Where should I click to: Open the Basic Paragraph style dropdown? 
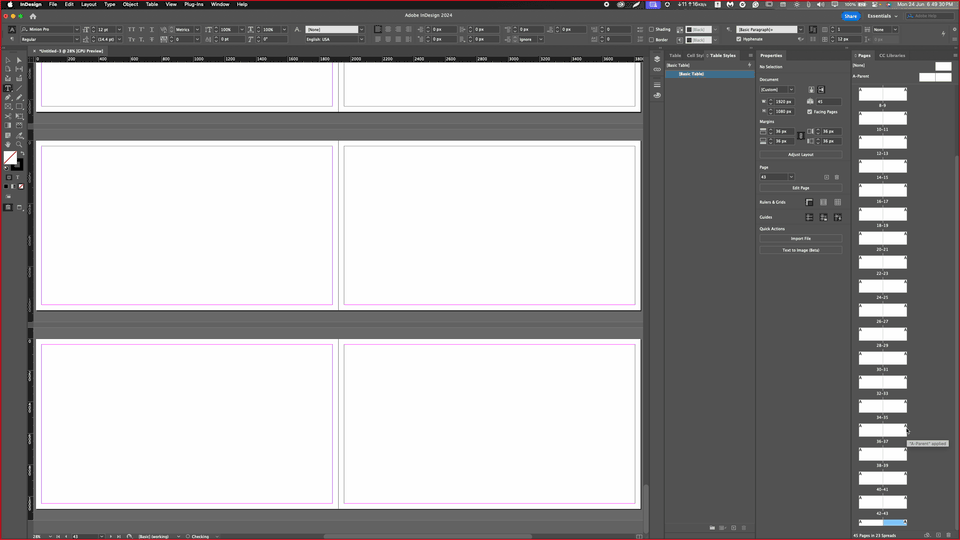(x=800, y=29)
